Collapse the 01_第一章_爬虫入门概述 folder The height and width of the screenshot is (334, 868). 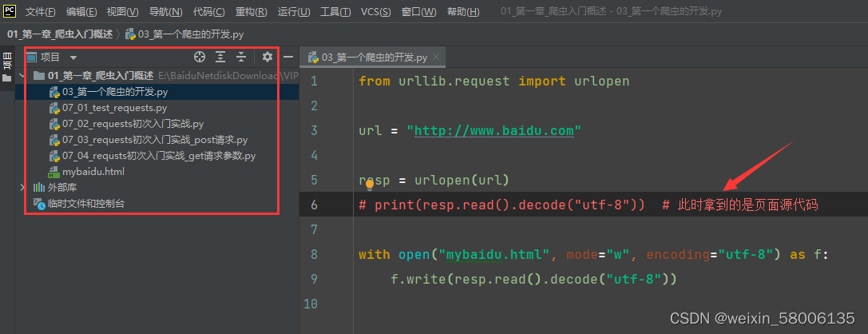22,76
